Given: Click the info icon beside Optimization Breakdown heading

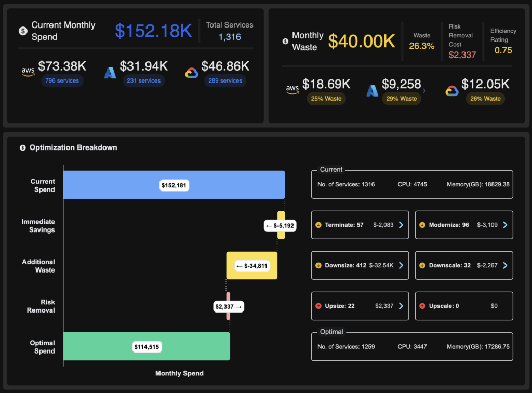Looking at the screenshot, I should (22, 147).
